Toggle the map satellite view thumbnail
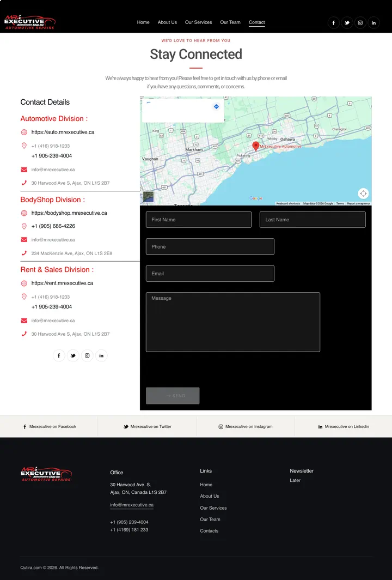The width and height of the screenshot is (392, 580). 148,197
